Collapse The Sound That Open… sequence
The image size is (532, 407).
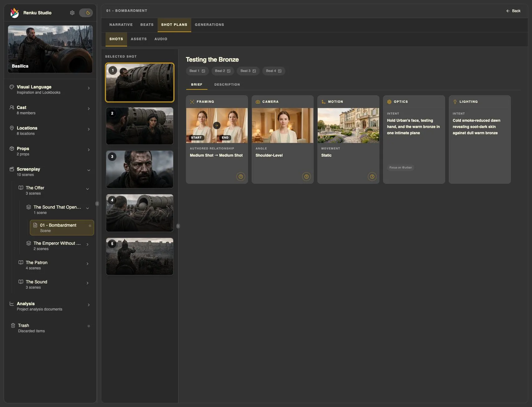[88, 208]
